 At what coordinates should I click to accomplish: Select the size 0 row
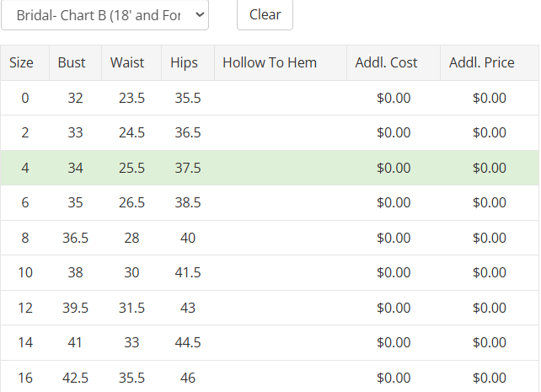click(x=25, y=98)
